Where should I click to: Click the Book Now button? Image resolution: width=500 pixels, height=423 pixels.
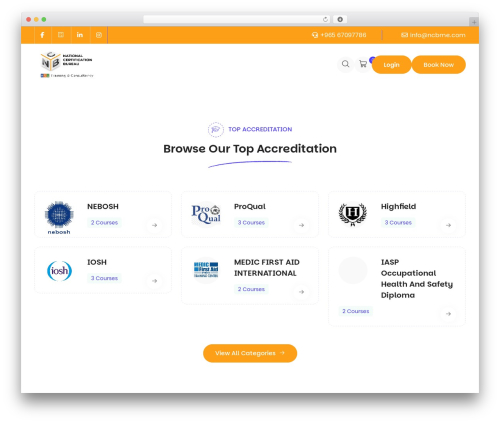click(439, 65)
